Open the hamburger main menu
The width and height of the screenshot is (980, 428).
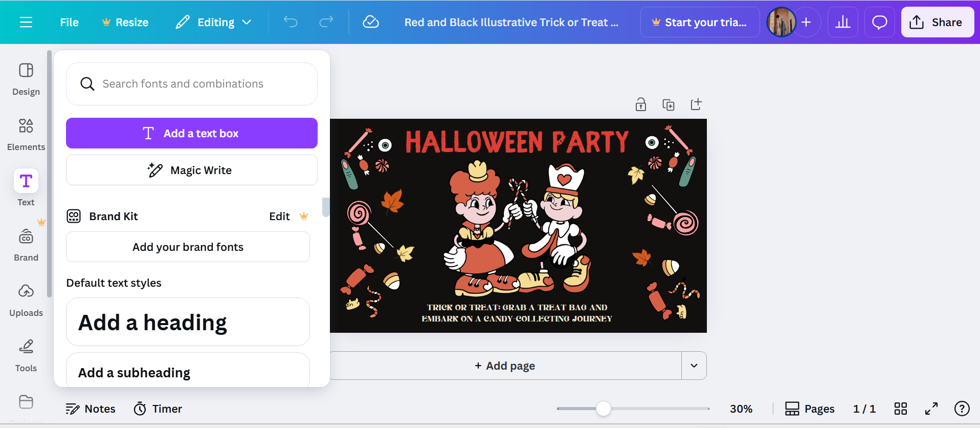coord(26,22)
